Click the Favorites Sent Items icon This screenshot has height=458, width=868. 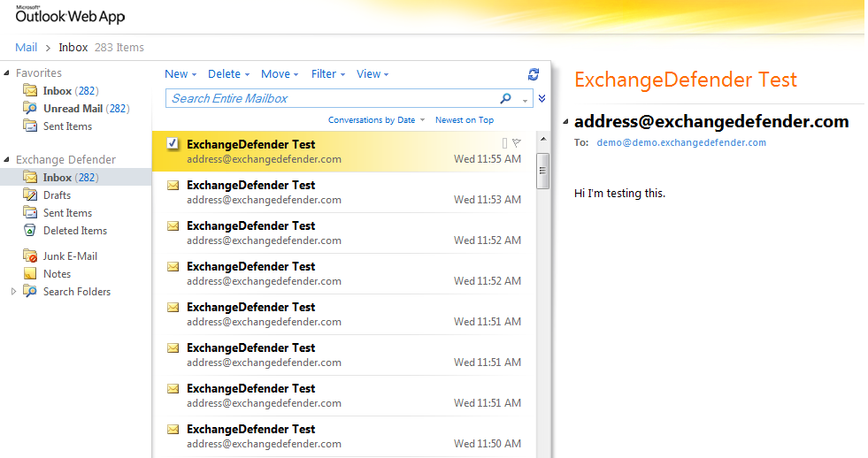coord(30,126)
